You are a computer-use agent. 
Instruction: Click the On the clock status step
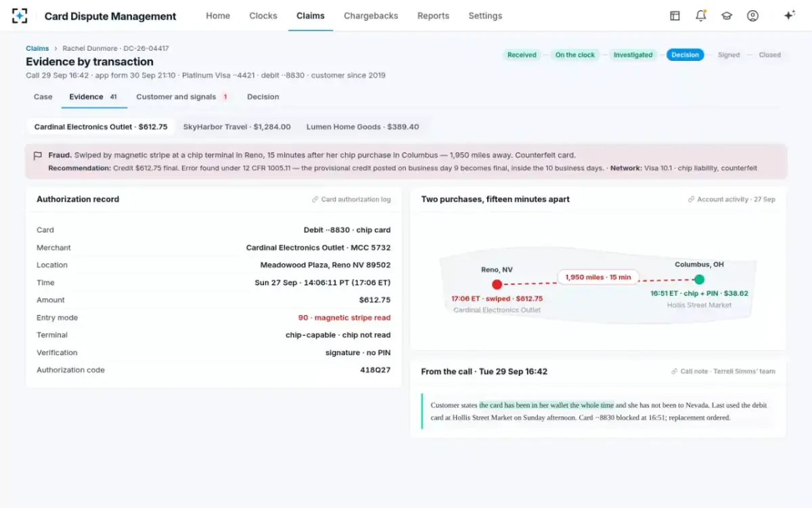(575, 55)
